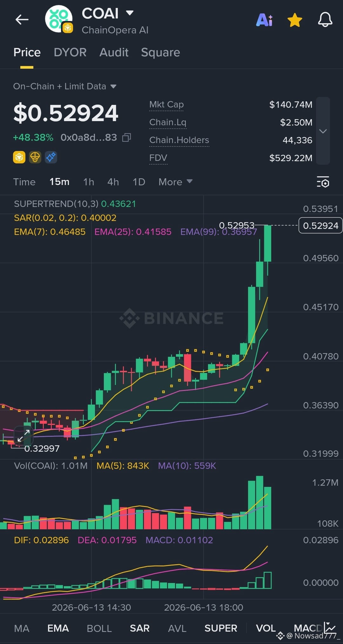Image resolution: width=343 pixels, height=644 pixels.
Task: Open the Square tab
Action: (160, 52)
